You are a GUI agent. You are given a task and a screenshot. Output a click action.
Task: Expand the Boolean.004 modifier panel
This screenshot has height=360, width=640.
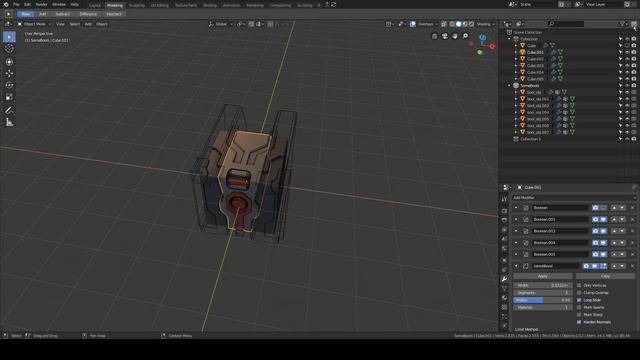point(516,242)
